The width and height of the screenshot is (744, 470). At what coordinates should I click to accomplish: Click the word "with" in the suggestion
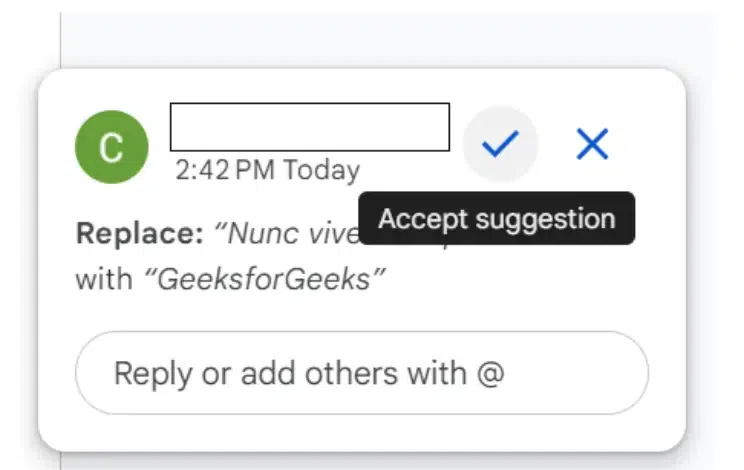click(x=105, y=277)
